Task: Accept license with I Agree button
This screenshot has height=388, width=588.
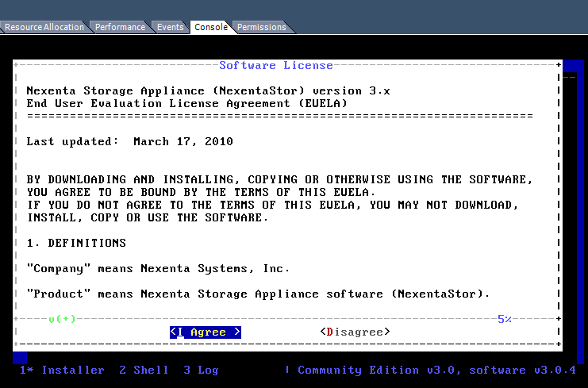Action: 205,332
